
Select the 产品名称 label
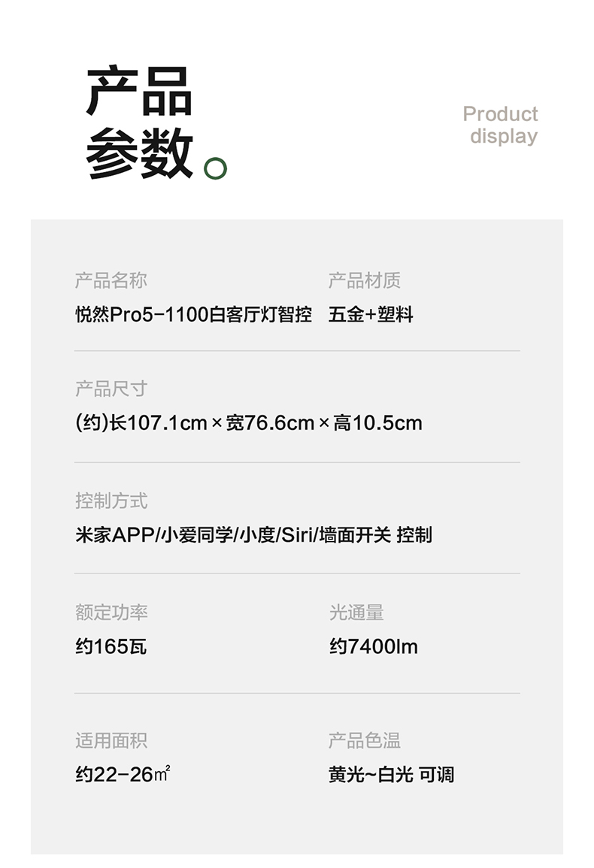coord(111,280)
